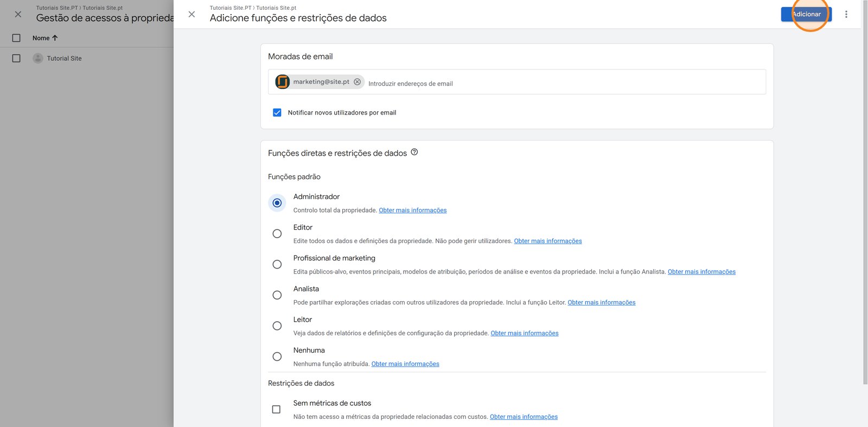Remove marketing@site.pt email chip
The width and height of the screenshot is (868, 427).
(357, 82)
